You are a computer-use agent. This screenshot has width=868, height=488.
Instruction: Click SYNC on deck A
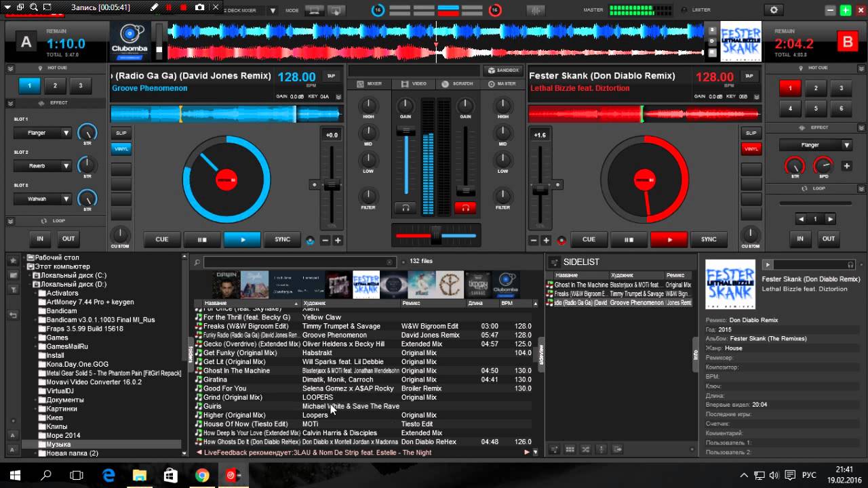pyautogui.click(x=282, y=239)
